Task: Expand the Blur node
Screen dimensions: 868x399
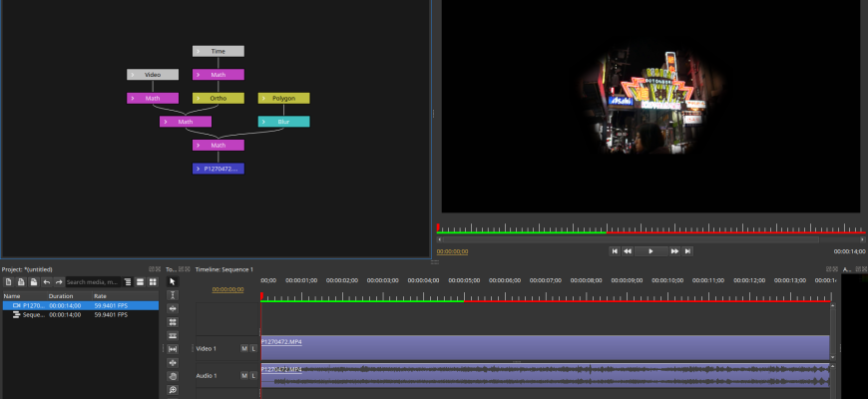Action: point(263,122)
